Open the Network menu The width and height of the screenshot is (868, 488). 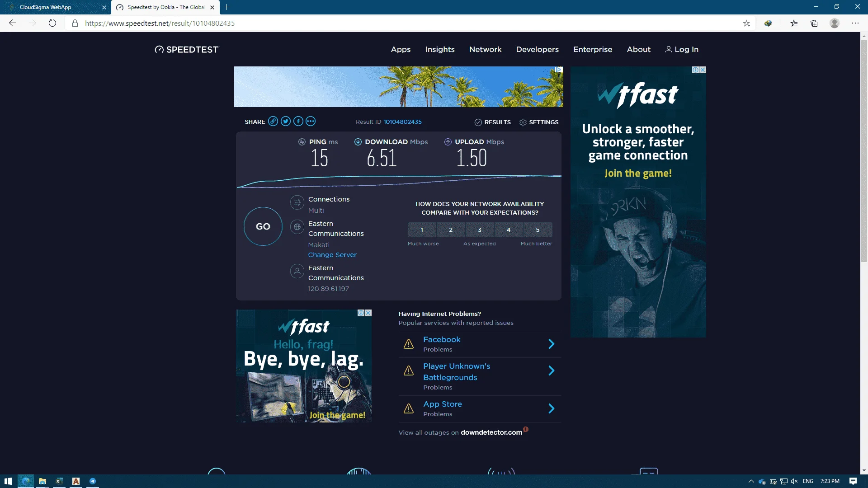486,50
